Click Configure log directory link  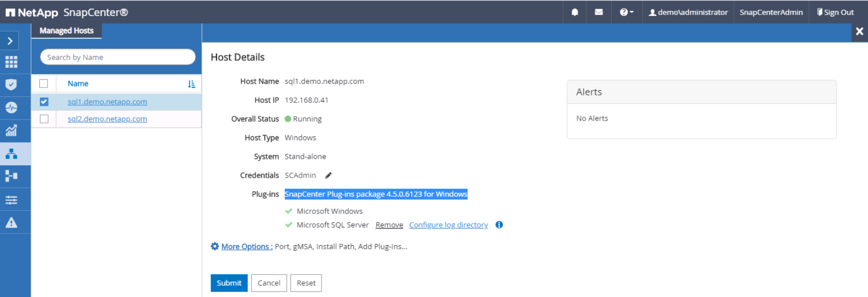coord(449,225)
